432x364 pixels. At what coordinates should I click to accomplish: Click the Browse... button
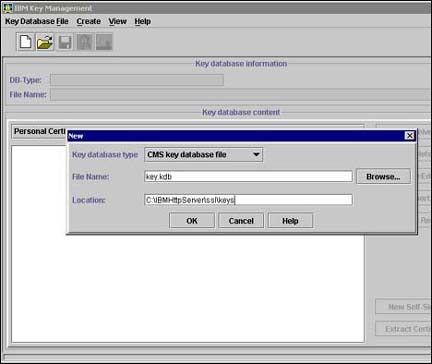(x=383, y=177)
